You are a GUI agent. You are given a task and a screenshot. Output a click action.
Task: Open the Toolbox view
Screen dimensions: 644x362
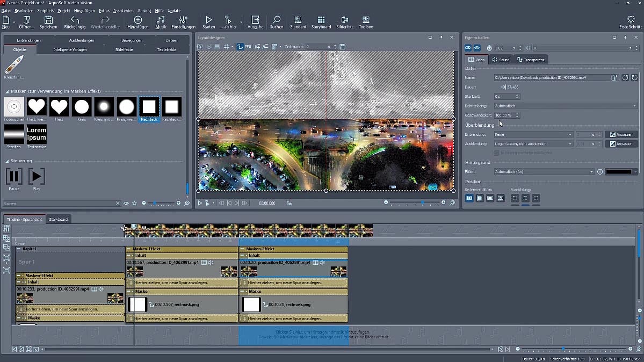click(366, 22)
